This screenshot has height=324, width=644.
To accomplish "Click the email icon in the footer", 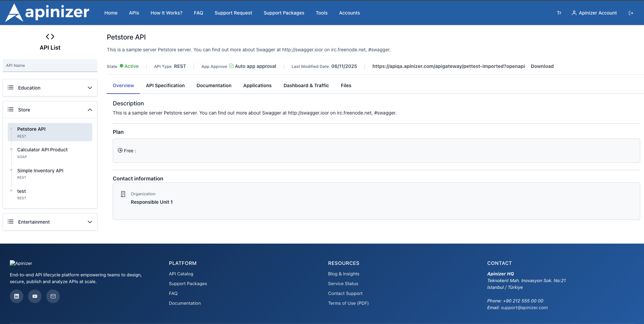I will click(x=53, y=296).
